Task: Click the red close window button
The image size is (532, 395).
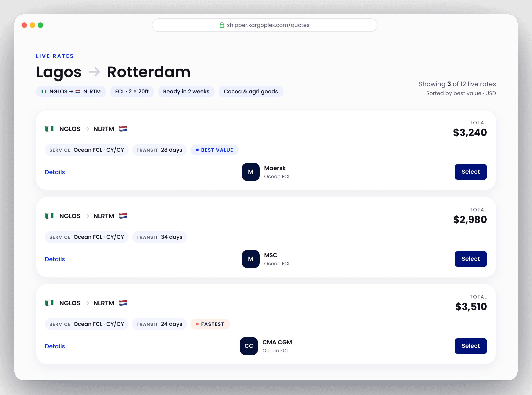Action: pyautogui.click(x=24, y=25)
